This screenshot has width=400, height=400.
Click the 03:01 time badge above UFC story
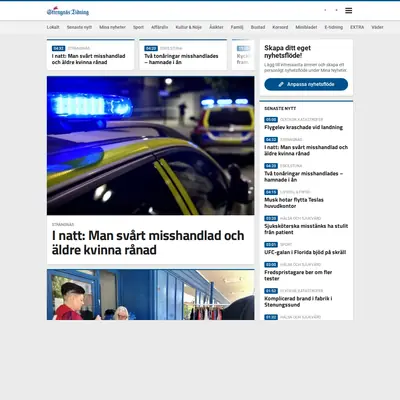[x=271, y=245]
